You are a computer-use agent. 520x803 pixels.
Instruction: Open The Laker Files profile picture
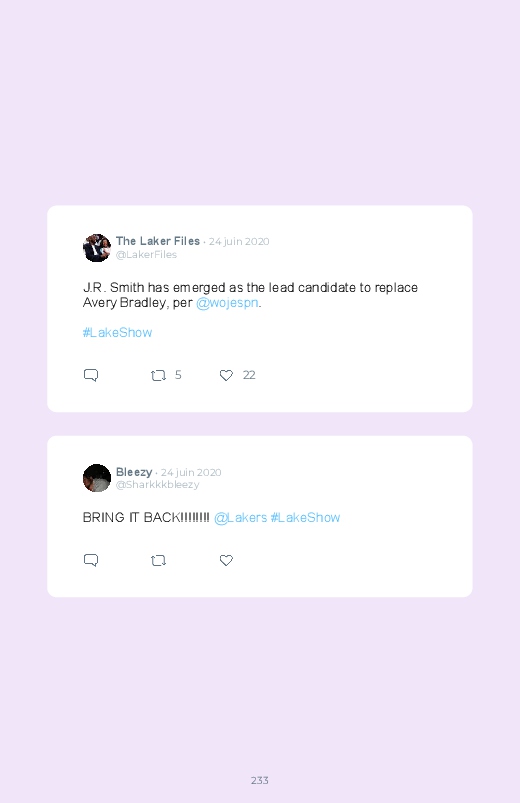(97, 248)
